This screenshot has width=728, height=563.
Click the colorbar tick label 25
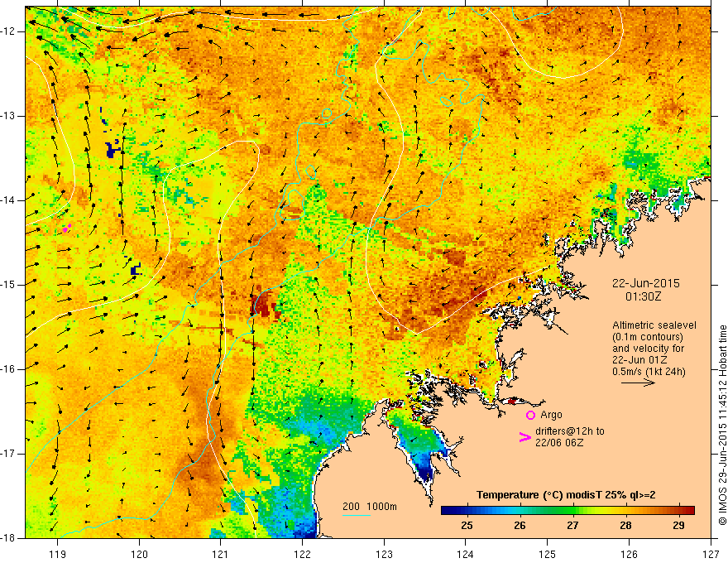(x=467, y=526)
